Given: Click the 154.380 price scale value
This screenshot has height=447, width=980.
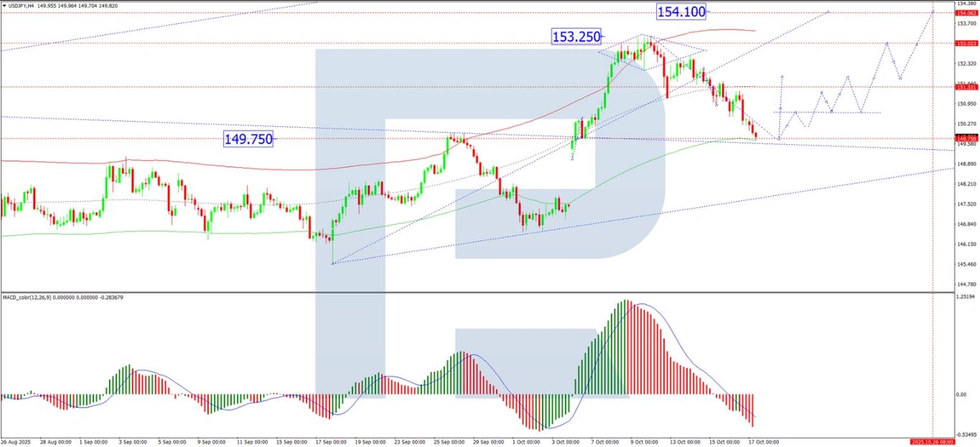Looking at the screenshot, I should [966, 4].
